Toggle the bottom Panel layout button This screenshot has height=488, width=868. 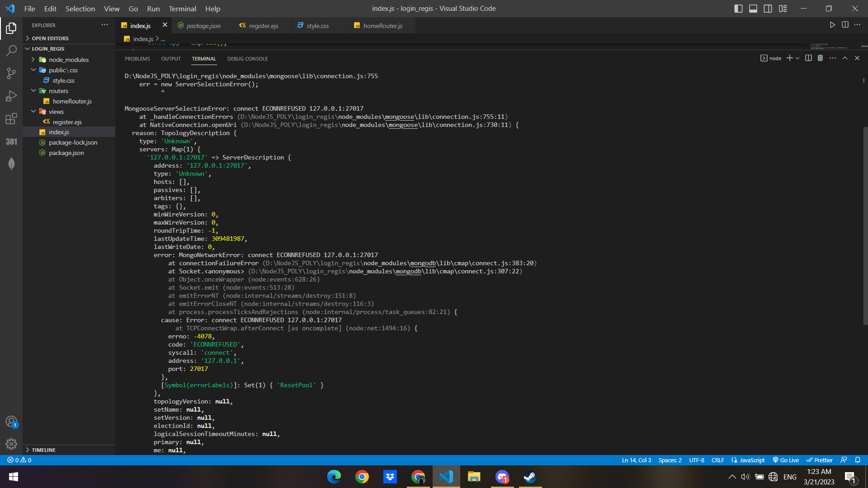tap(753, 9)
